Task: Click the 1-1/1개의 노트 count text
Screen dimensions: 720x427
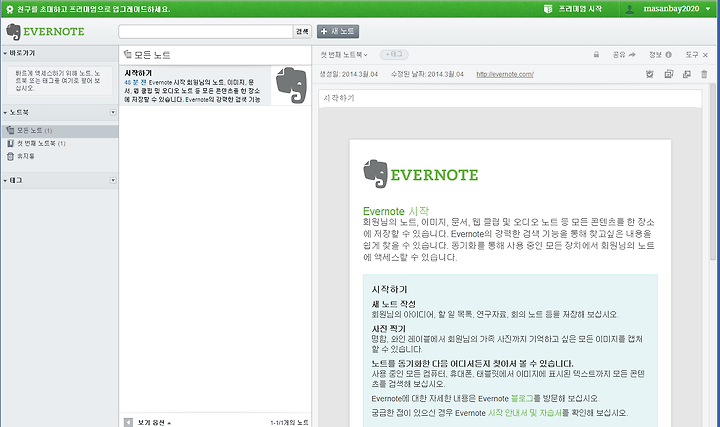Action: (289, 423)
